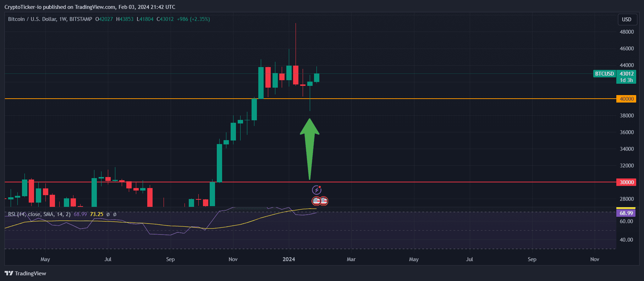The height and width of the screenshot is (281, 644).
Task: Click the 38000 price axis label
Action: coord(627,116)
